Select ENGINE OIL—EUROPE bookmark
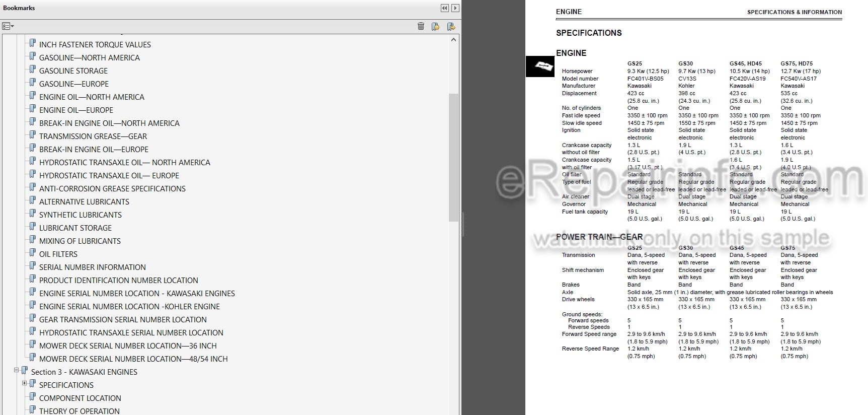Screen dimensions: 868x415 coord(76,110)
